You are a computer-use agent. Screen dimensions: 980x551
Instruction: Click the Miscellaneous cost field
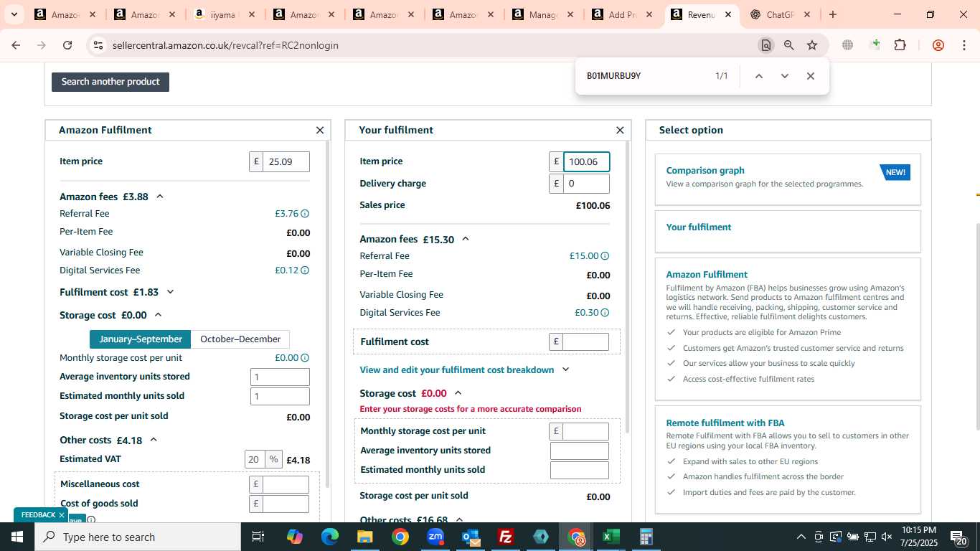pos(286,484)
